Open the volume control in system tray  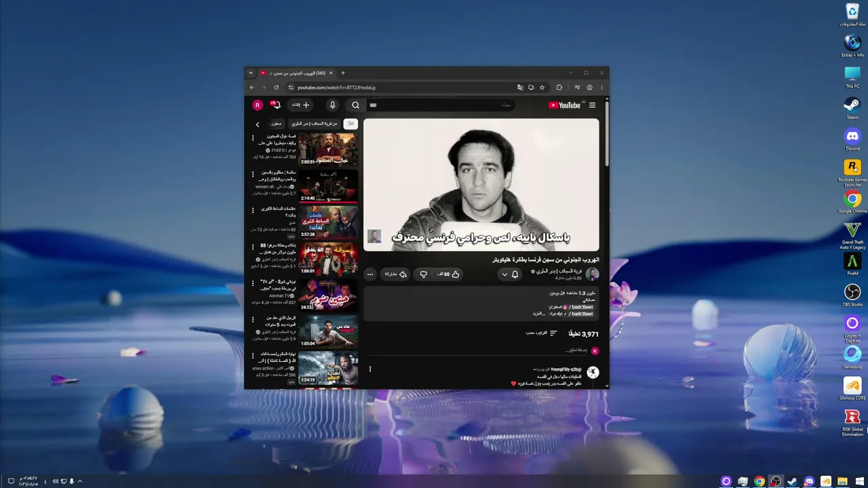click(55, 481)
